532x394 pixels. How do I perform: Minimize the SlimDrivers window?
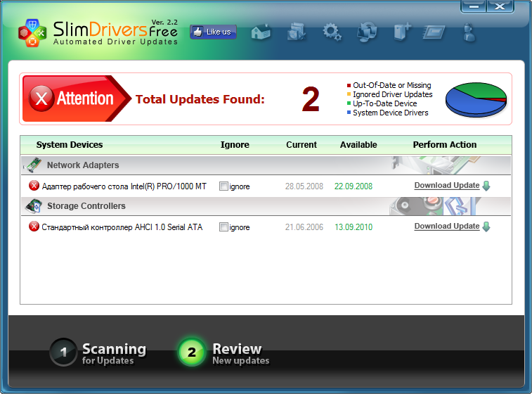coord(473,6)
